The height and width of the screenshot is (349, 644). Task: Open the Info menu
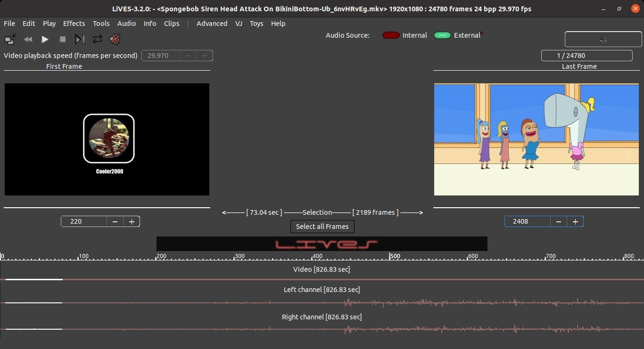150,24
